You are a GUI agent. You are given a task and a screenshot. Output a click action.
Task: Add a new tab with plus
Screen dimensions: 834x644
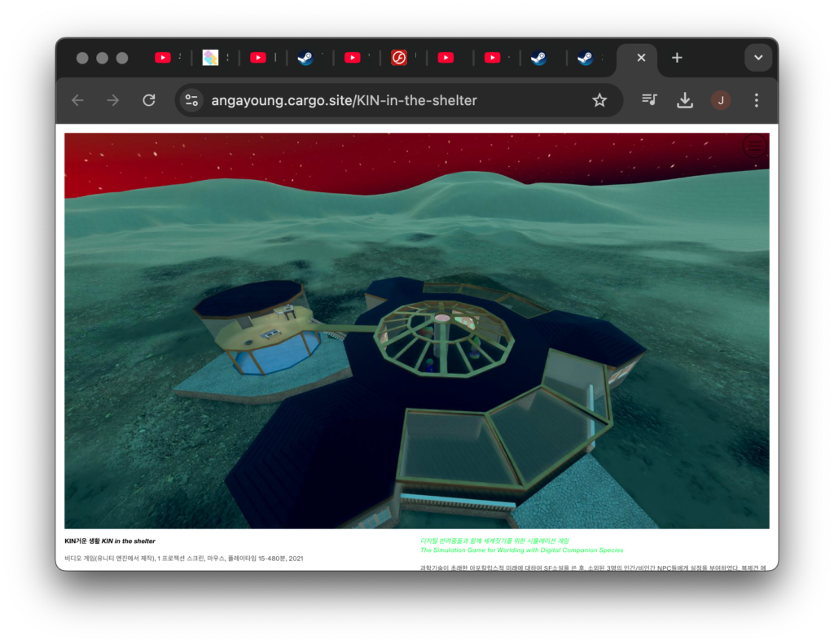point(677,58)
